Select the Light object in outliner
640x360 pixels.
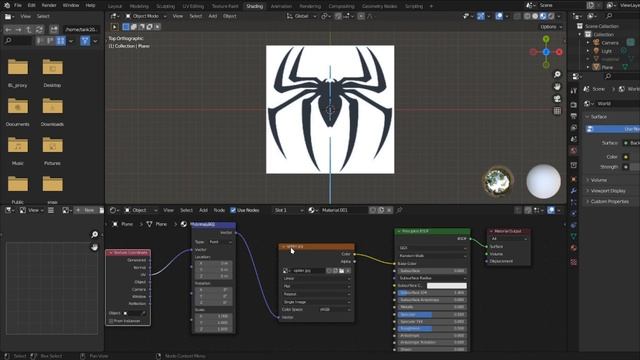tap(606, 51)
